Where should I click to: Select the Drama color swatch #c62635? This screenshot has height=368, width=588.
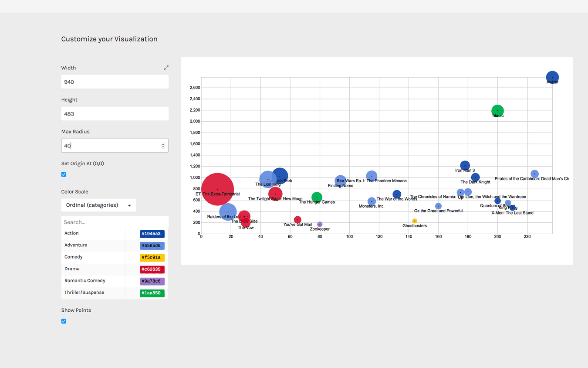152,269
